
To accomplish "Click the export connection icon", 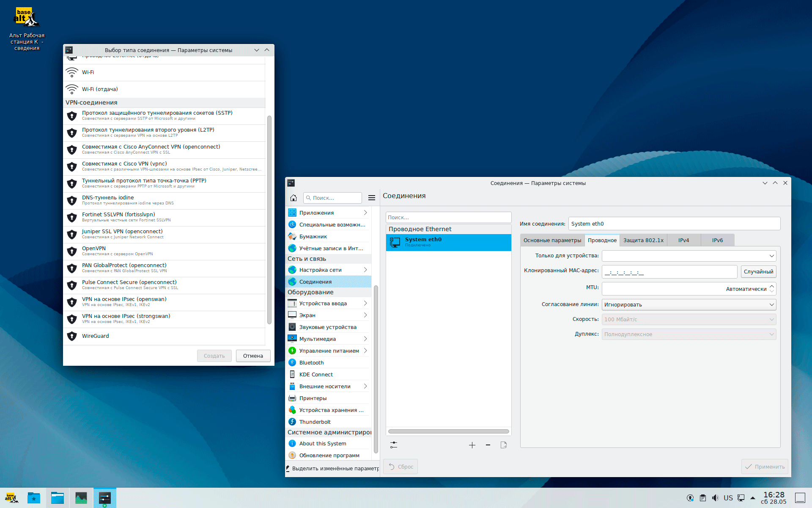I will 503,445.
